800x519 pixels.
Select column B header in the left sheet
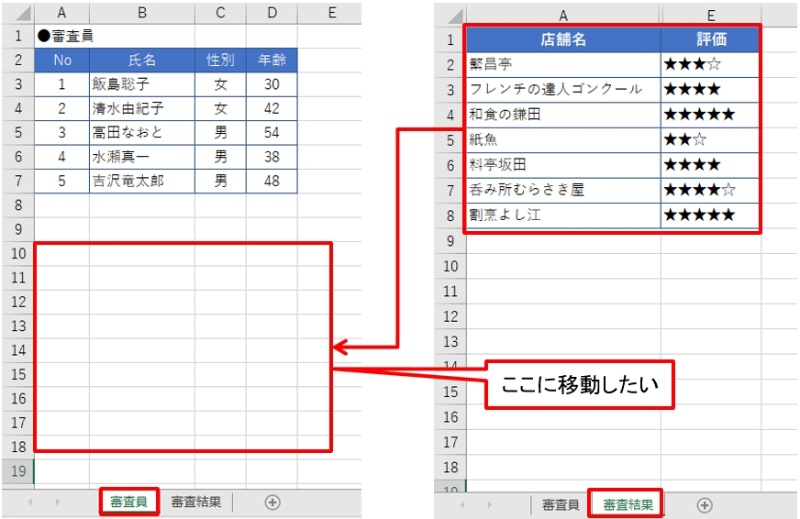click(x=142, y=12)
